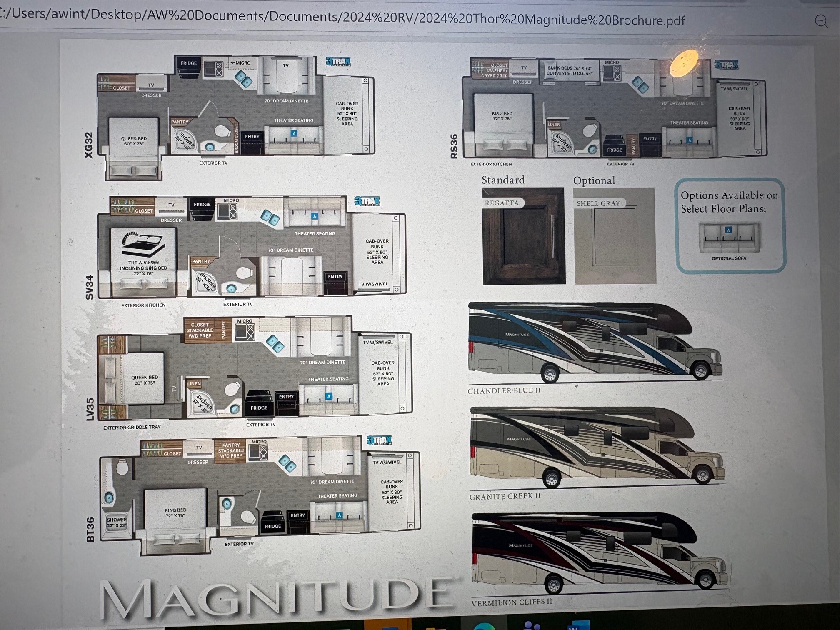Click the zoom out magnifier icon
Viewport: 840px width, 630px height.
(821, 21)
